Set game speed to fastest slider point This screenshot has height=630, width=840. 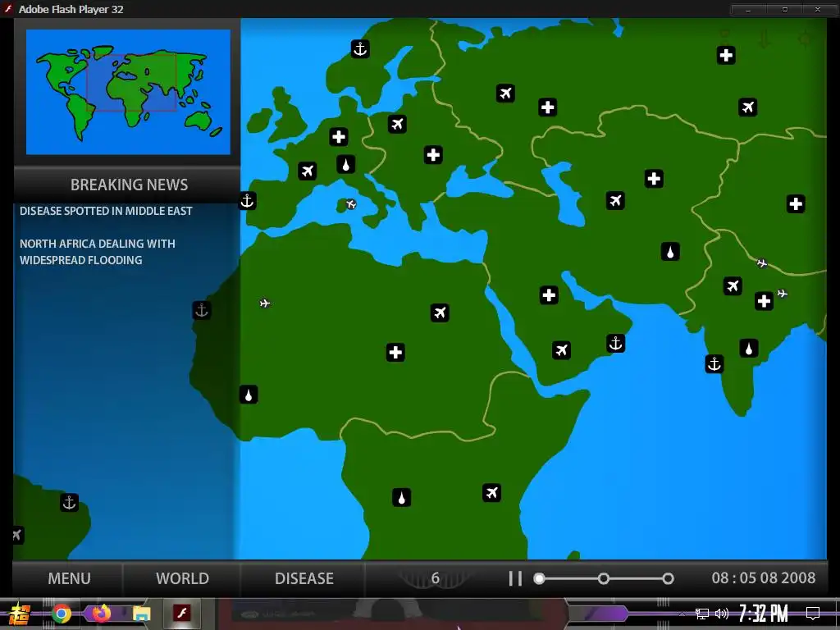668,578
